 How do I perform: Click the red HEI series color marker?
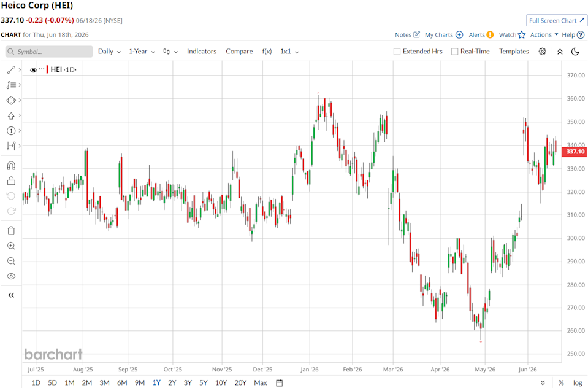47,69
